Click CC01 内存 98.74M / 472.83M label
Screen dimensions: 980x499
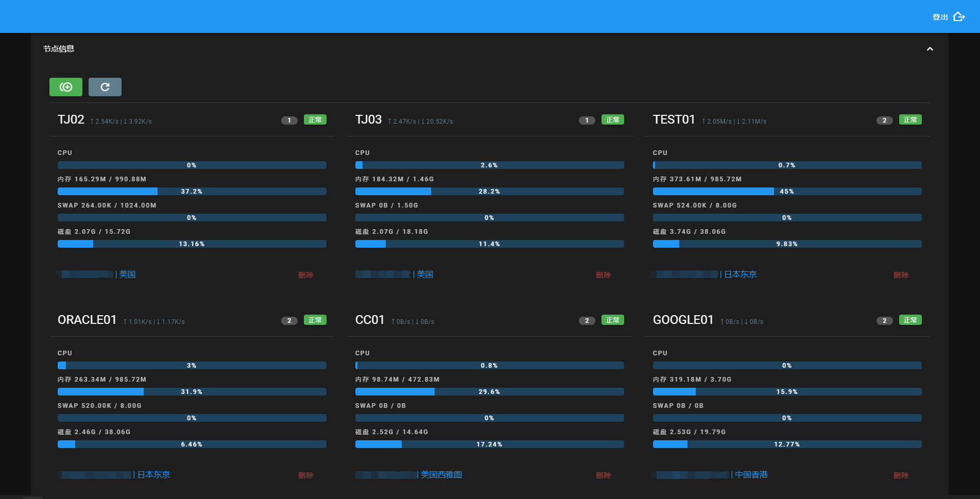397,380
